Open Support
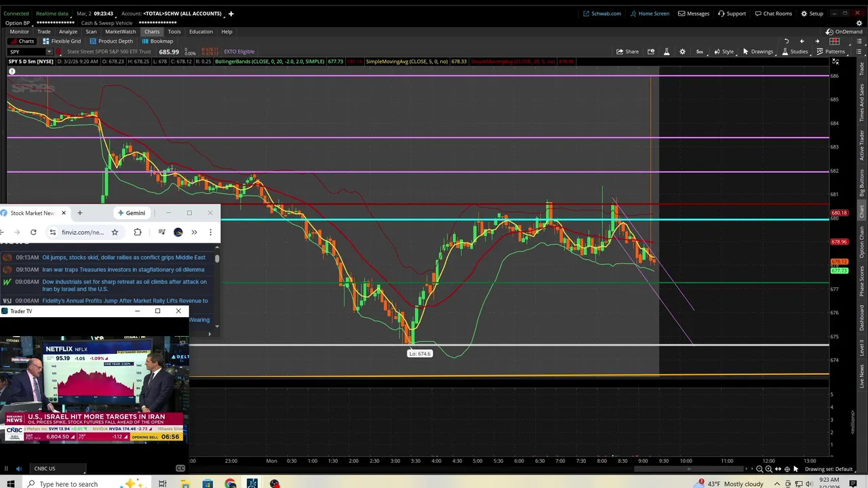This screenshot has height=488, width=868. [732, 14]
